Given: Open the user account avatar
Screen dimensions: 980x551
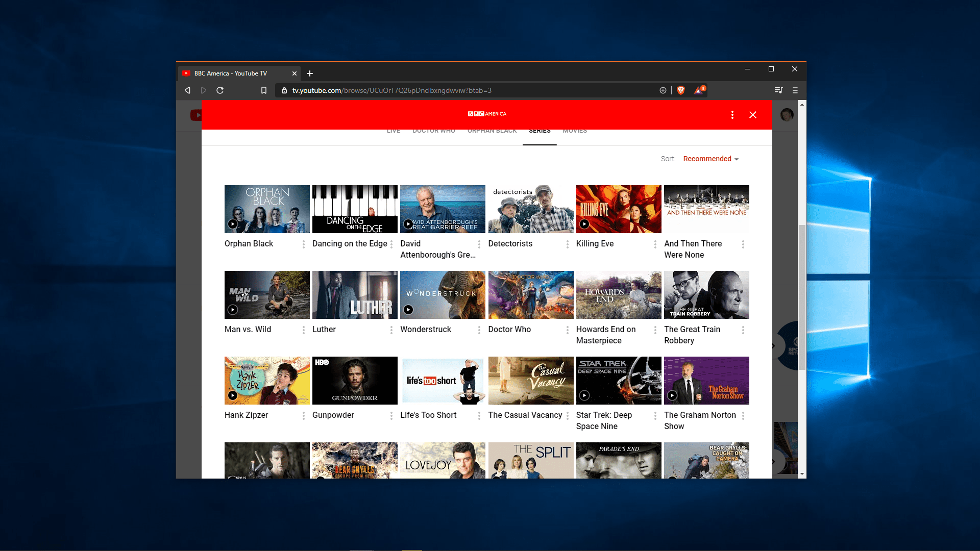Looking at the screenshot, I should (787, 115).
